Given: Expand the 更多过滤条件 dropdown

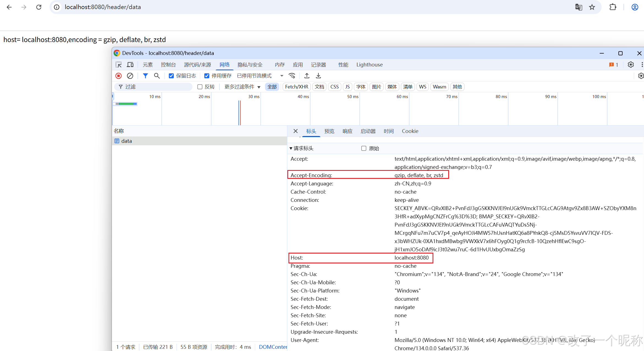Looking at the screenshot, I should [x=242, y=87].
